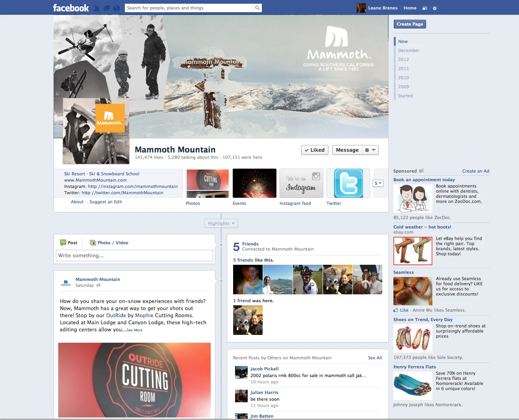Jump to Now on the timeline slider
This screenshot has height=420, width=519.
[x=402, y=41]
